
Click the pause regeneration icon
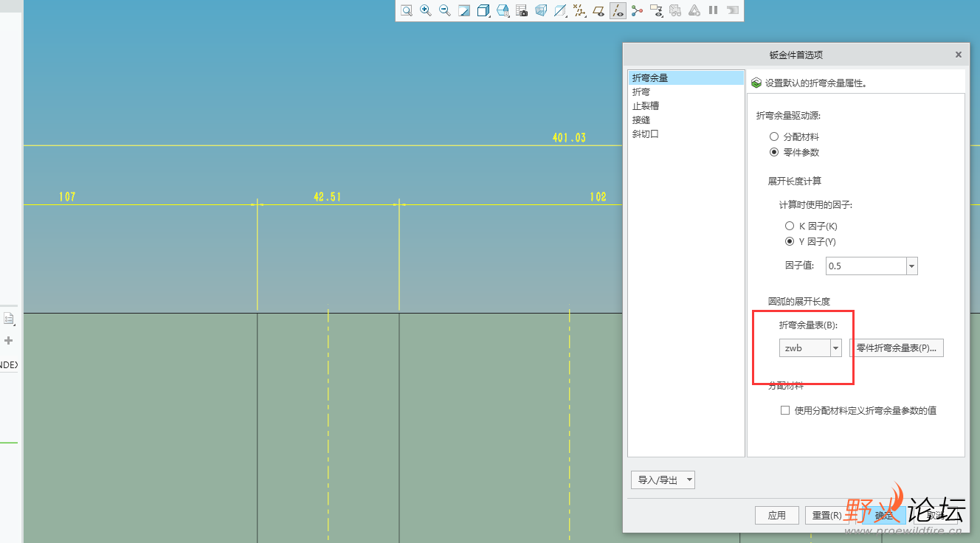pyautogui.click(x=713, y=10)
